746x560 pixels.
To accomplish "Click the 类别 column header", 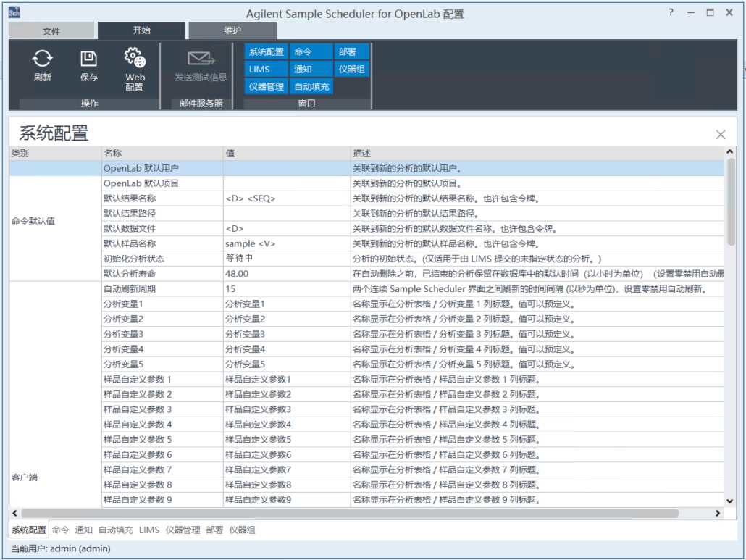I will click(x=55, y=153).
